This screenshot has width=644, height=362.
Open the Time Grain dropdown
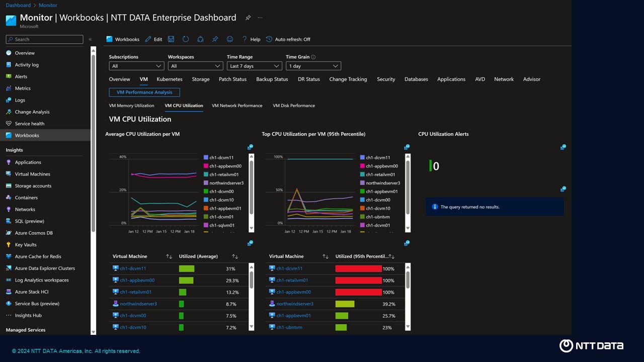pyautogui.click(x=313, y=66)
